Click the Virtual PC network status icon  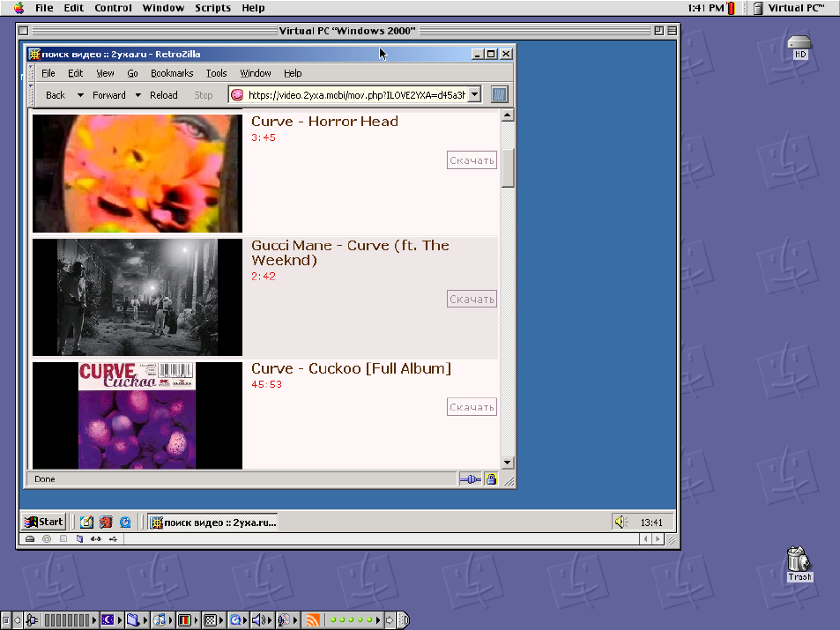pos(96,539)
